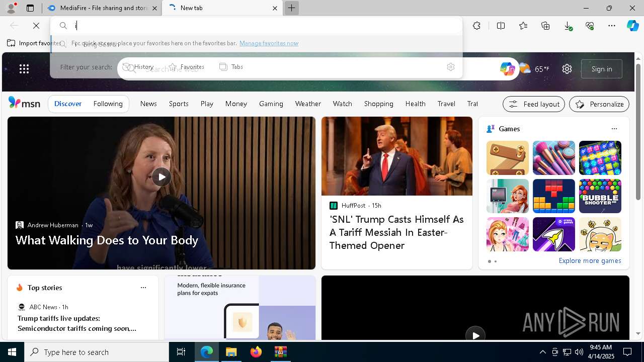Open the Money menu item
Viewport: 644px width, 362px height.
tap(236, 104)
